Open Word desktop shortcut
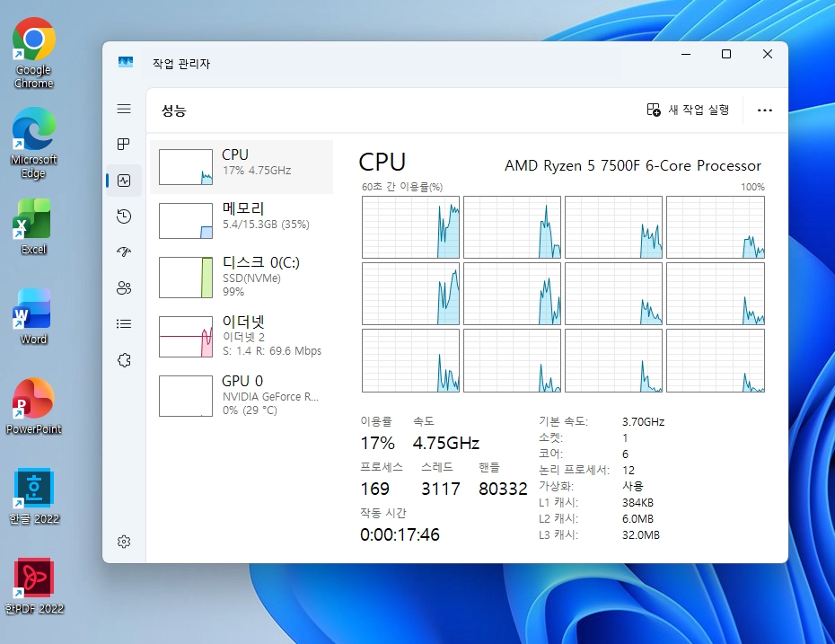Viewport: 835px width, 644px height. tap(33, 316)
